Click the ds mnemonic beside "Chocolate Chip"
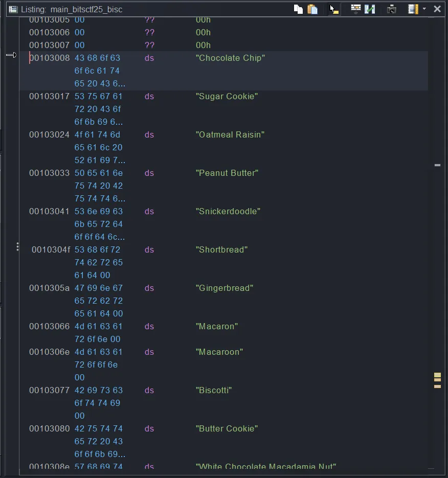The height and width of the screenshot is (478, 448). click(x=149, y=58)
